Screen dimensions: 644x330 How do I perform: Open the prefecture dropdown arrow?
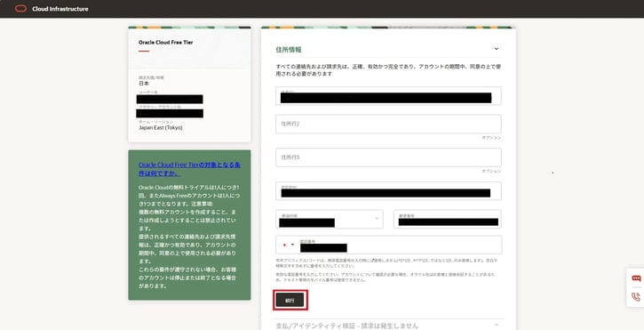coord(377,219)
